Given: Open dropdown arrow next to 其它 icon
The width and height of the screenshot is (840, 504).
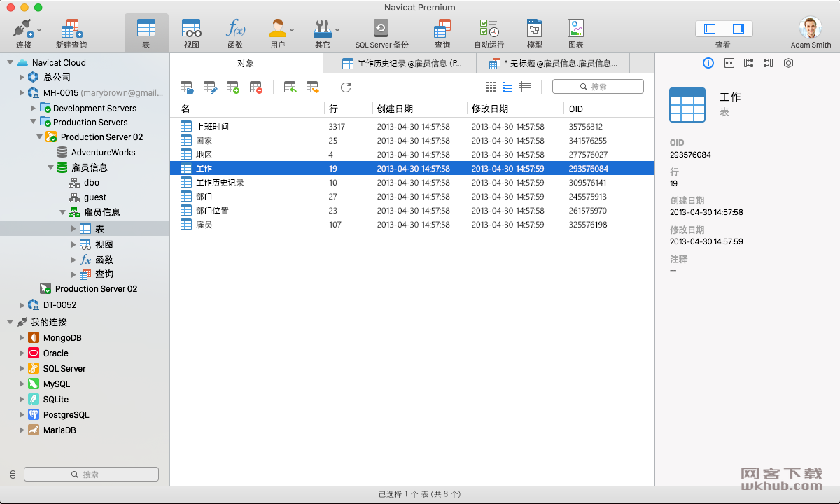Looking at the screenshot, I should click(x=337, y=30).
